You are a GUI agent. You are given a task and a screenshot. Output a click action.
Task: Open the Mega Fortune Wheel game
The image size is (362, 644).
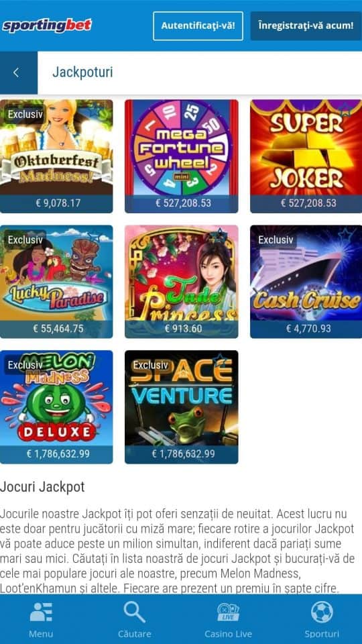pos(182,156)
